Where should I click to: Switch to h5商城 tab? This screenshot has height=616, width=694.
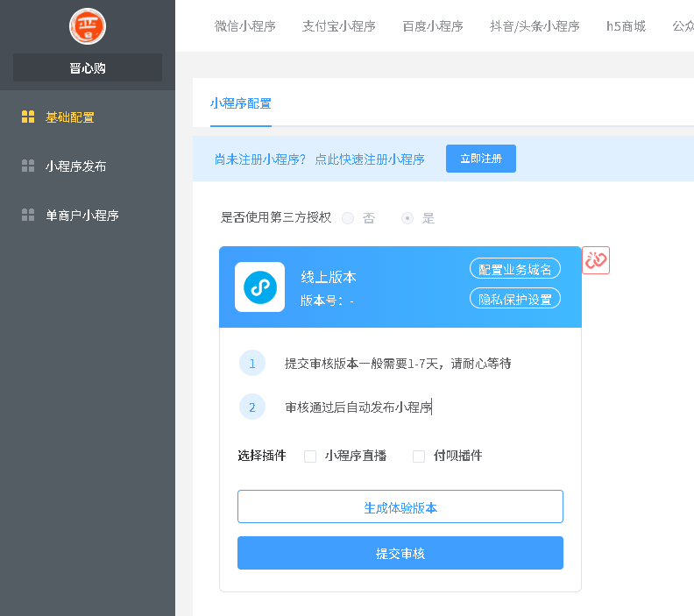[626, 26]
